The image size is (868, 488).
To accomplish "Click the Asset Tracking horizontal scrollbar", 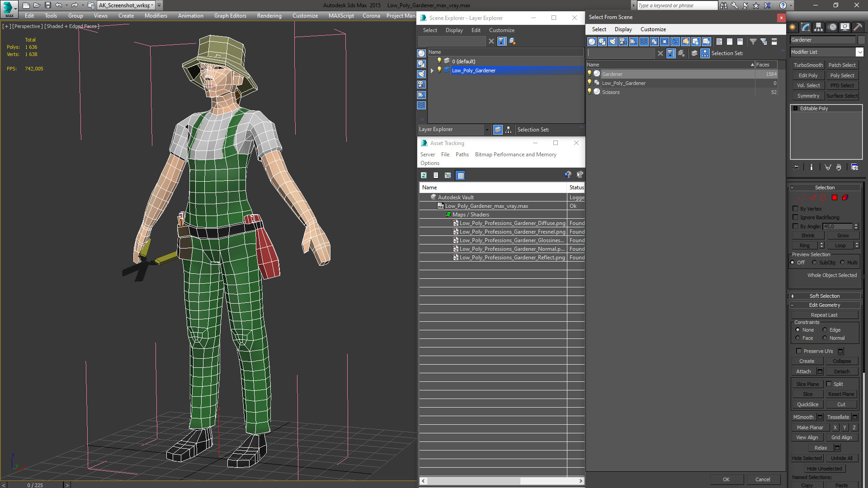I will tap(502, 481).
